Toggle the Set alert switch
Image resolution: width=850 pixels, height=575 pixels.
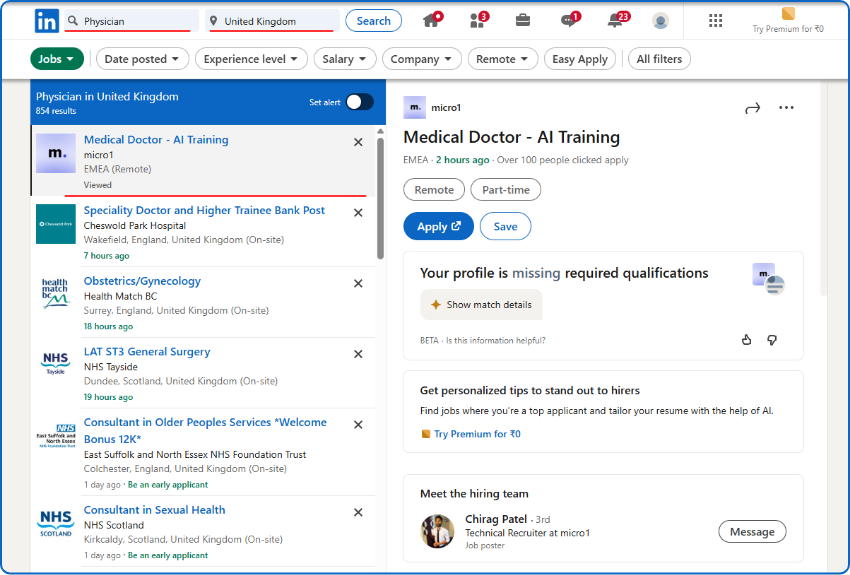pyautogui.click(x=360, y=102)
